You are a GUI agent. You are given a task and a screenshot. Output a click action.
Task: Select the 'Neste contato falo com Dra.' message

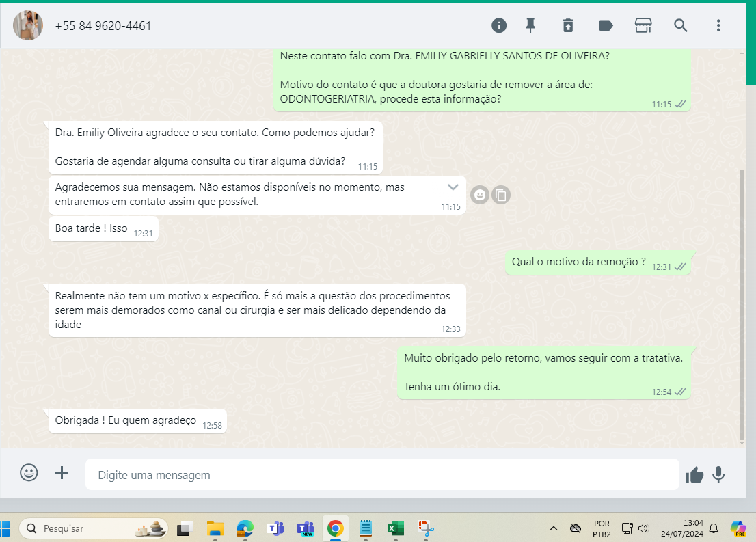pyautogui.click(x=482, y=79)
